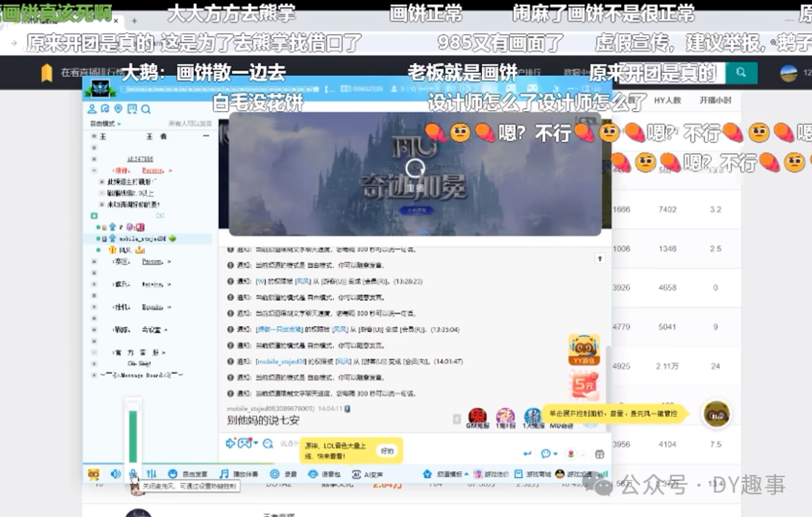The width and height of the screenshot is (812, 517).
Task: Open 播放伴奏 music accompaniment
Action: [x=238, y=474]
